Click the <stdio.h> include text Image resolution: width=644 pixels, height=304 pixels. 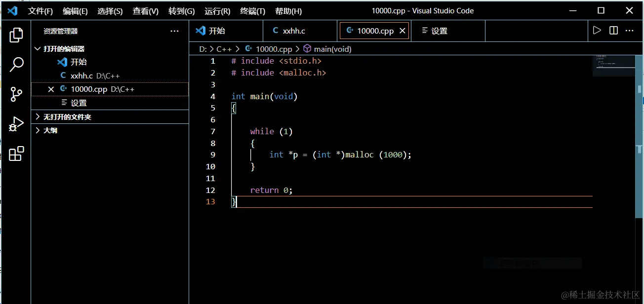coord(300,61)
